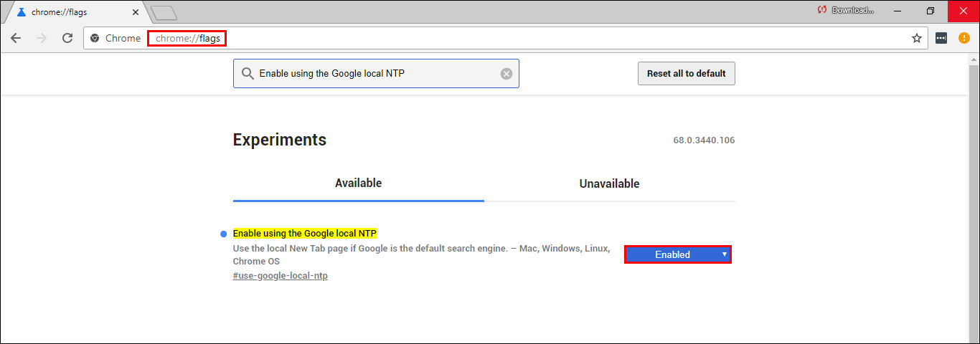The image size is (980, 344).
Task: Select the chrome://flags browser tab
Action: (x=77, y=12)
